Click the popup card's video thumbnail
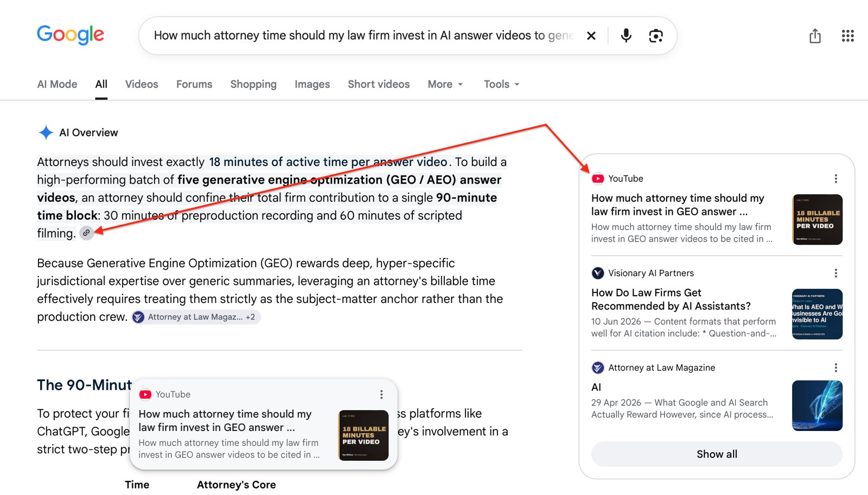The image size is (868, 495). click(363, 435)
